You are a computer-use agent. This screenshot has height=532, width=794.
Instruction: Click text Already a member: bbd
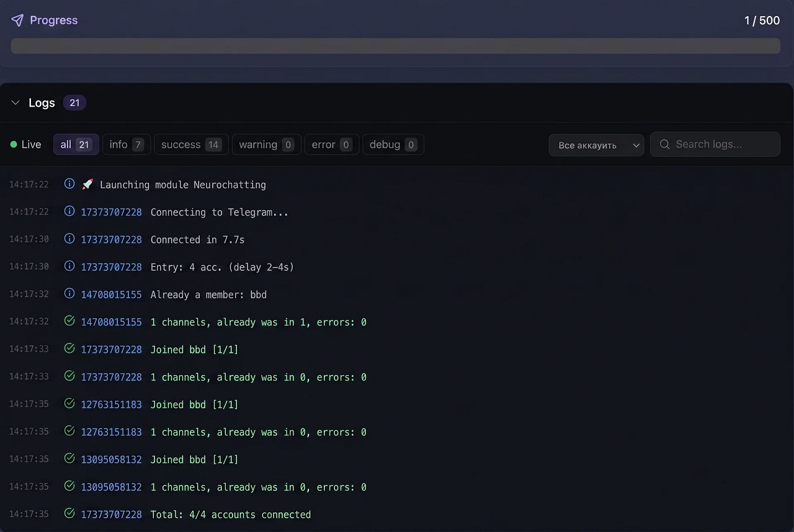208,295
